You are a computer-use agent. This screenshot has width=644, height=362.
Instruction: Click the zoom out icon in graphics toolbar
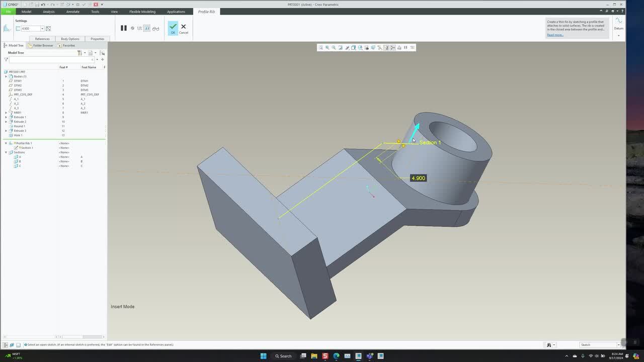[x=334, y=48]
